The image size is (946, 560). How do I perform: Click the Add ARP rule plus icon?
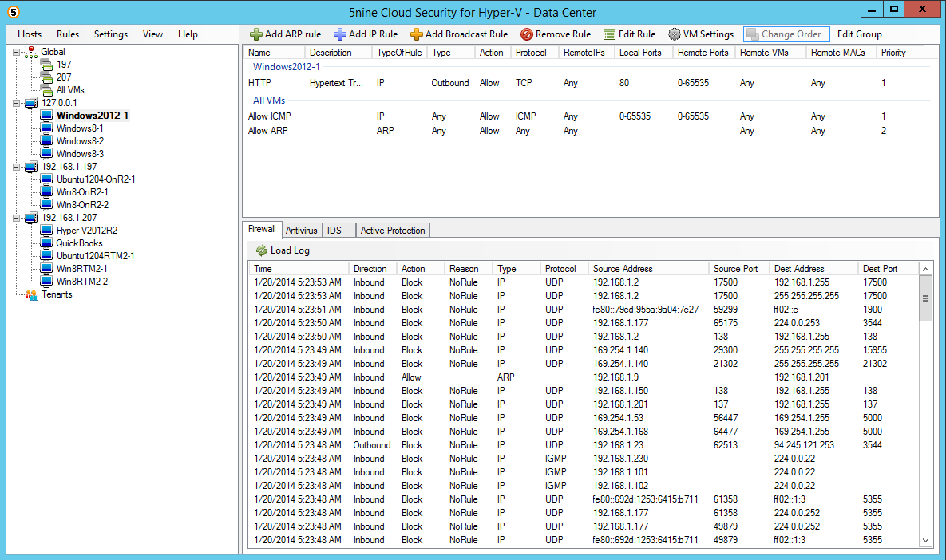255,34
